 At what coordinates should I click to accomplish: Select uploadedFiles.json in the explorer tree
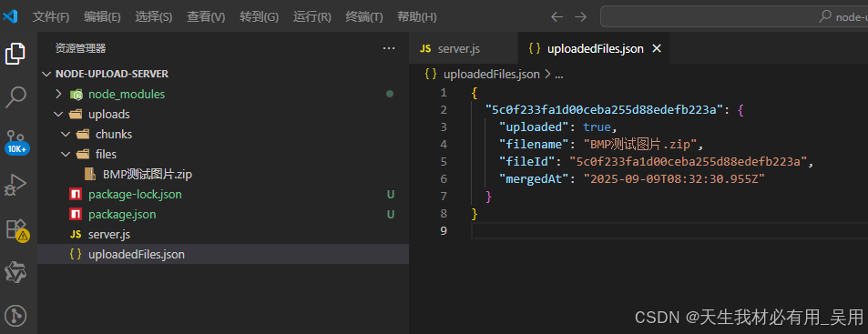(223, 255)
